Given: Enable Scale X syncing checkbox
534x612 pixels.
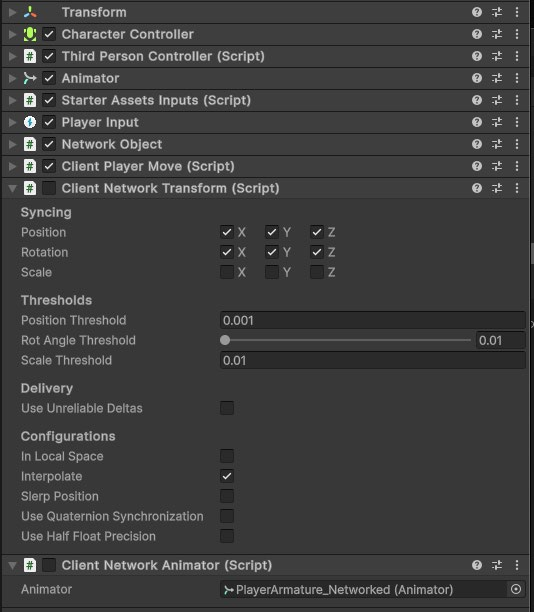Looking at the screenshot, I should point(227,272).
